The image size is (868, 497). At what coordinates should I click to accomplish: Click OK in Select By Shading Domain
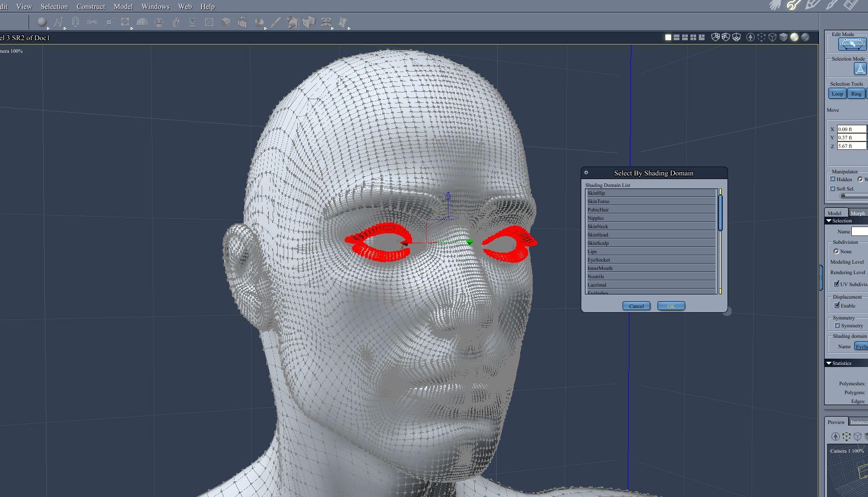671,306
